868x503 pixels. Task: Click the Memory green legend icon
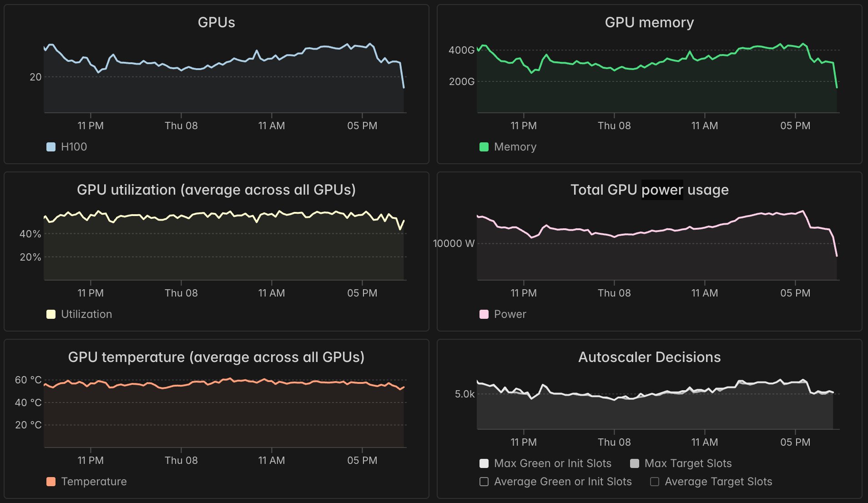(x=484, y=146)
